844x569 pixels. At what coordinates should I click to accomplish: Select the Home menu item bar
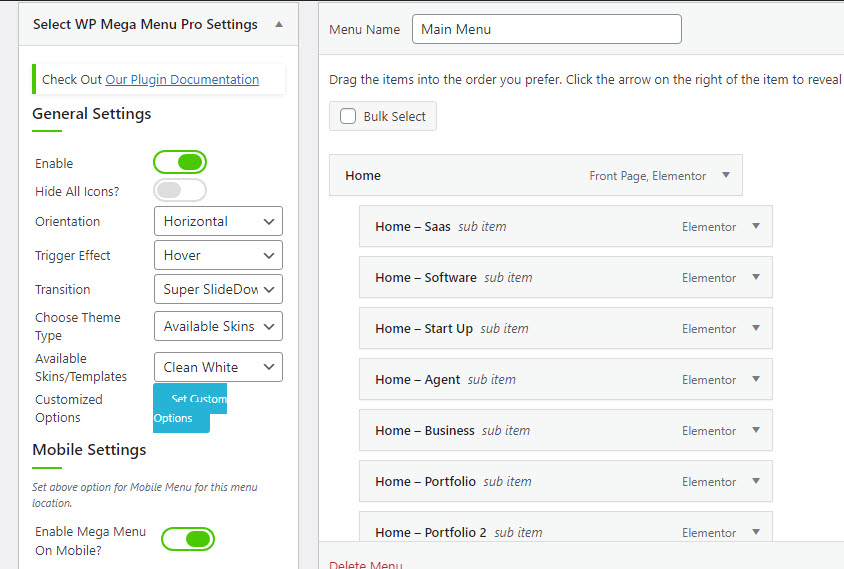point(536,175)
